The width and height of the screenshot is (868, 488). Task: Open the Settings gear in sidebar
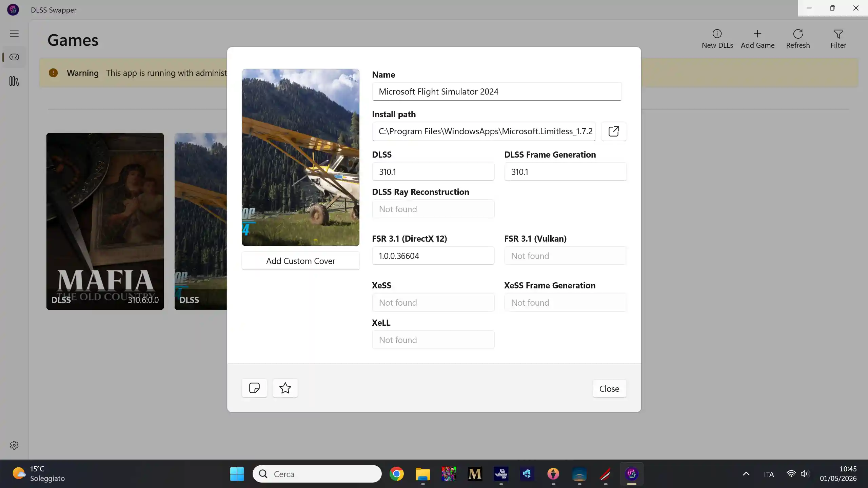14,445
